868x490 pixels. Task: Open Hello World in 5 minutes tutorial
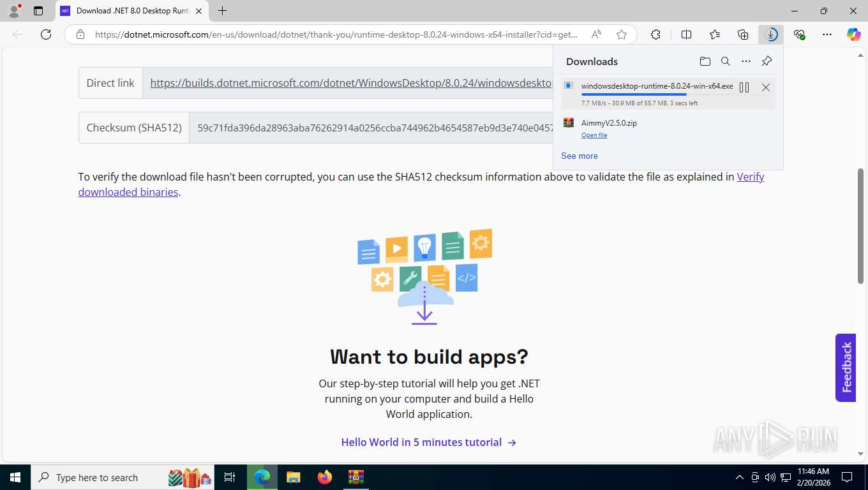(x=429, y=442)
